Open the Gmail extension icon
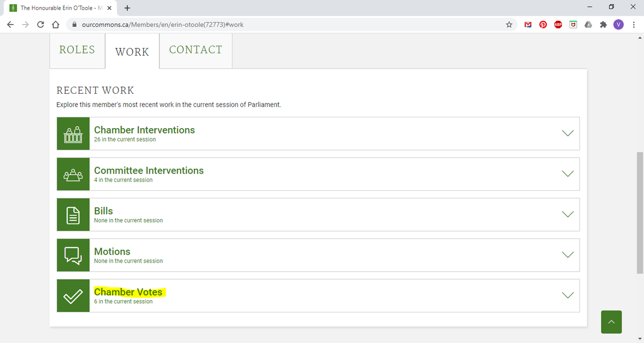644x343 pixels. [x=528, y=24]
